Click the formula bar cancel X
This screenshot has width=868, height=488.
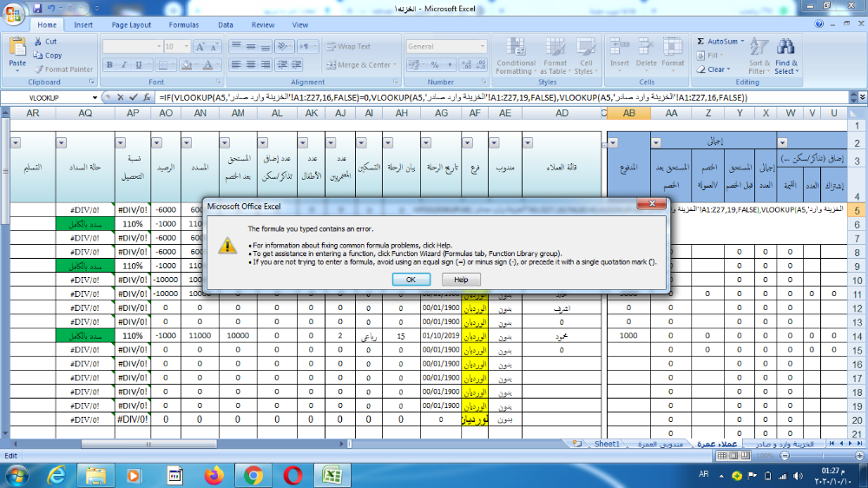click(x=120, y=97)
